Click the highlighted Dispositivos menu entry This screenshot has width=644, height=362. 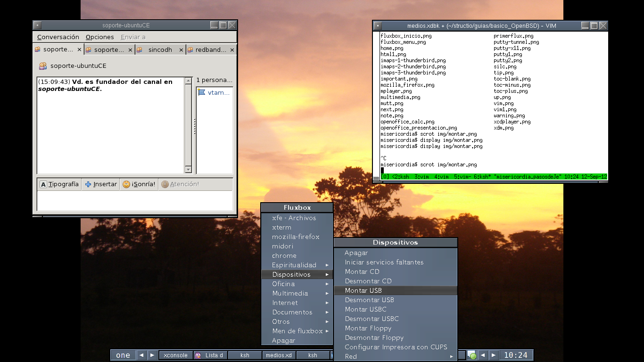[297, 274]
